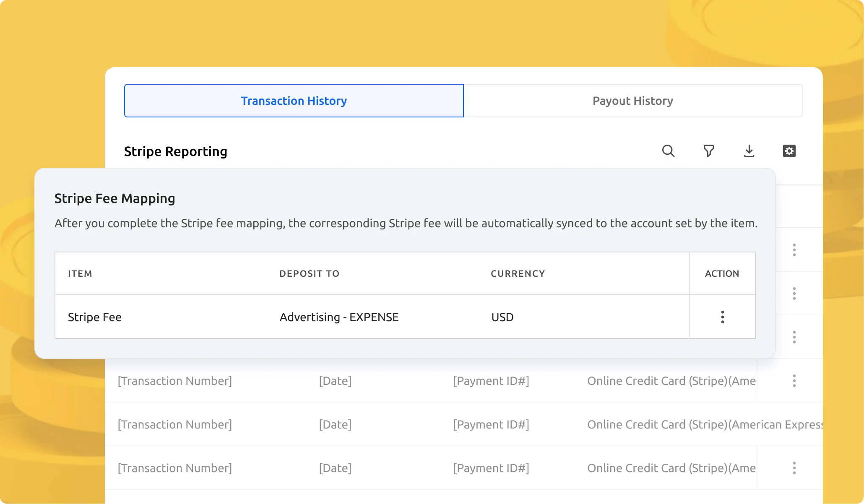This screenshot has height=504, width=864.
Task: Click the Advertising - EXPENSE deposit value
Action: pos(339,317)
